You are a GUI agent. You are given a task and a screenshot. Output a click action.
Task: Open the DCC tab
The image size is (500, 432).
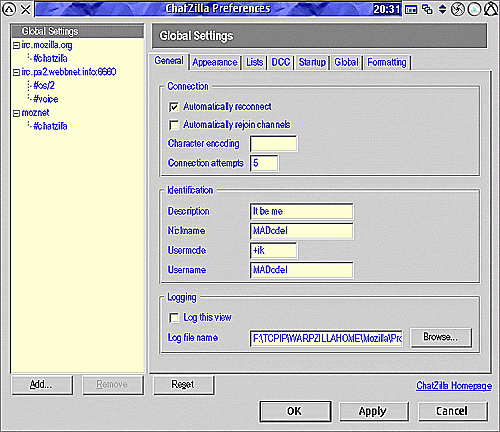pos(281,62)
